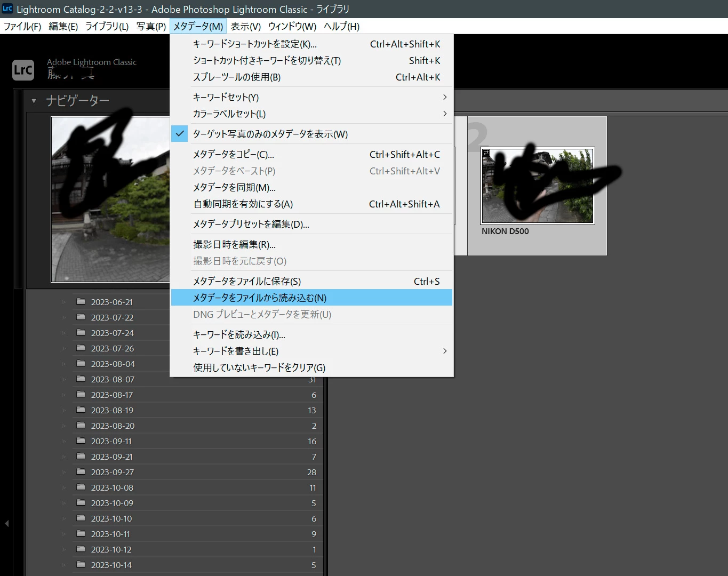Choose キーワードを読み込み(I)...
This screenshot has height=576, width=728.
311,335
